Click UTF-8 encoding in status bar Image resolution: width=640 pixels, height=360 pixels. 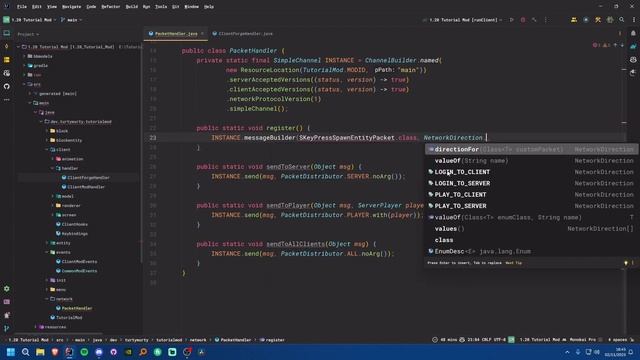(499, 340)
